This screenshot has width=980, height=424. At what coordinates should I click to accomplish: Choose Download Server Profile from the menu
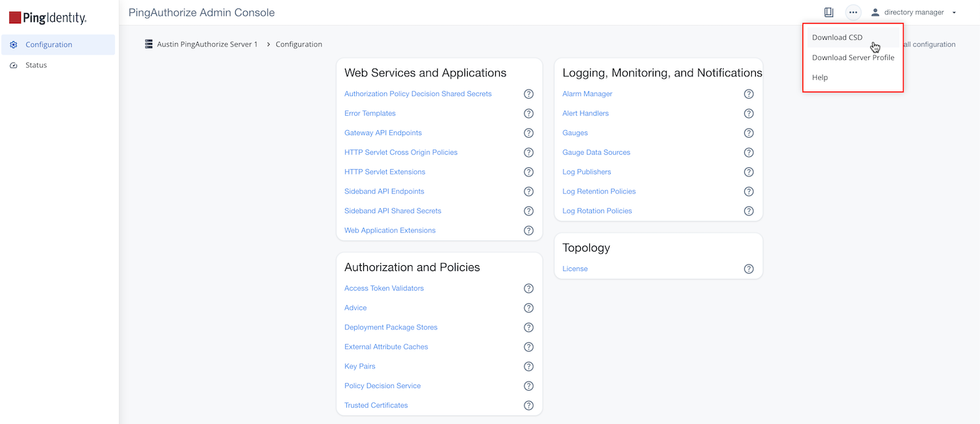[853, 57]
